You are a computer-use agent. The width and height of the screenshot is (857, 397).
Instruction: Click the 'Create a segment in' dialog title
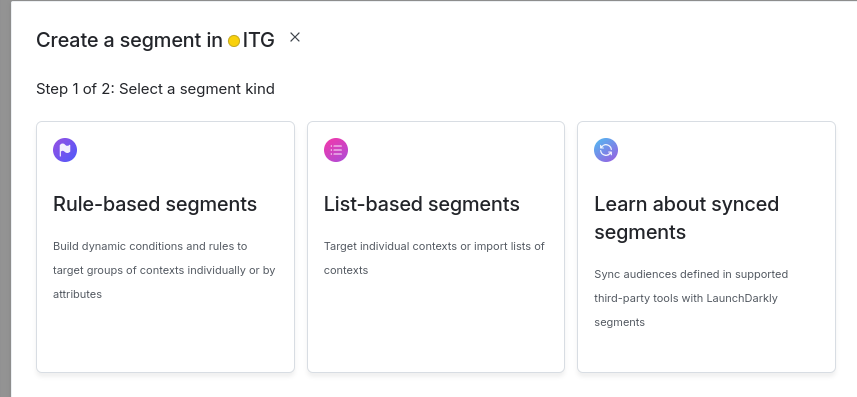point(129,40)
